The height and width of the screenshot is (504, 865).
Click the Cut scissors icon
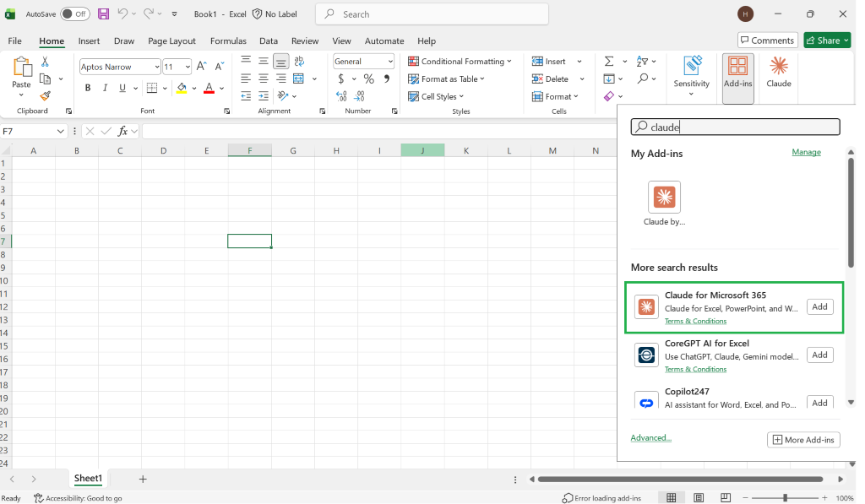tap(45, 62)
